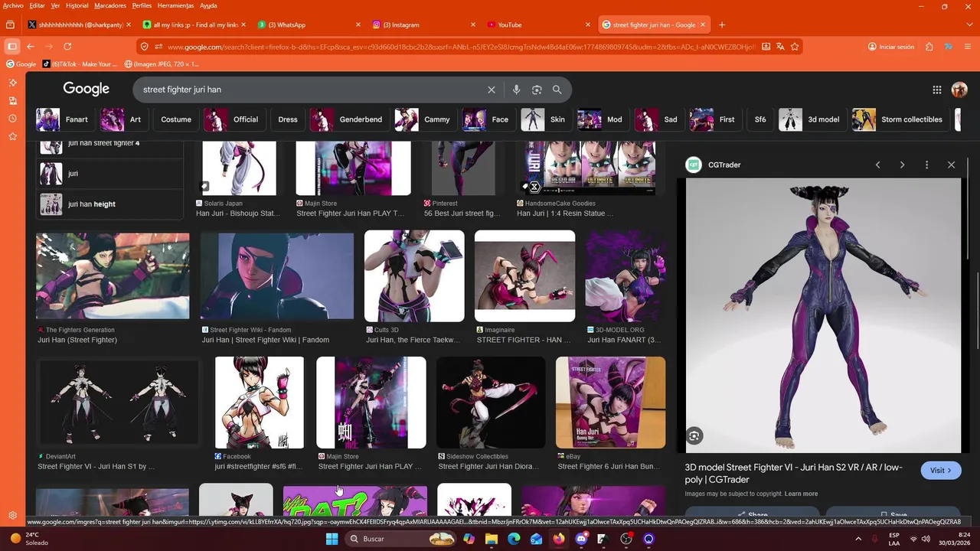Show hidden system tray icons
Image resolution: width=980 pixels, height=551 pixels.
click(x=858, y=539)
